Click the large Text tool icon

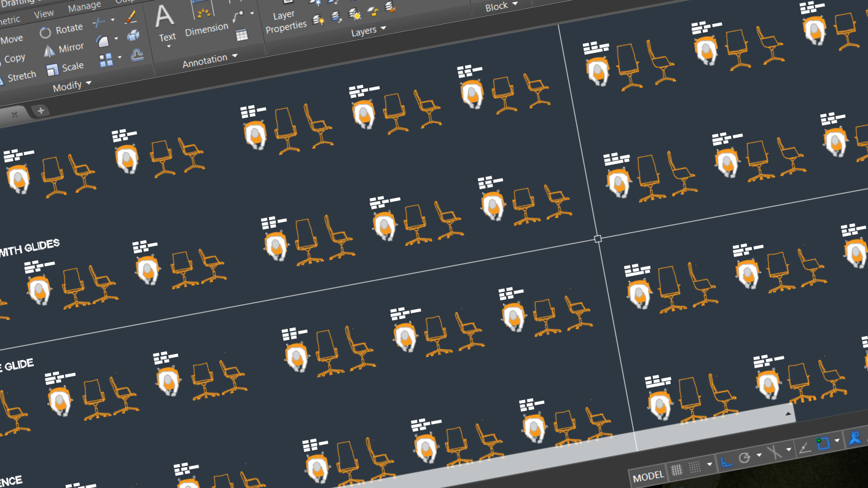pyautogui.click(x=165, y=17)
